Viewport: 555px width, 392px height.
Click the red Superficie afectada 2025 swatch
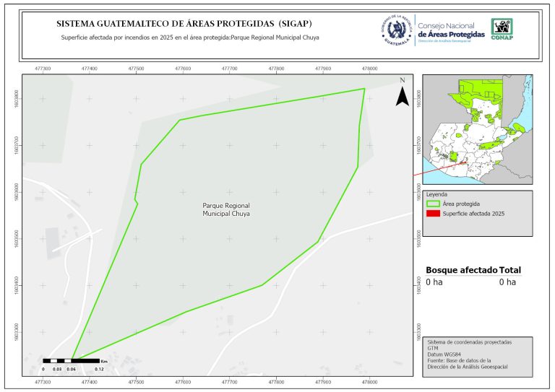pyautogui.click(x=434, y=214)
